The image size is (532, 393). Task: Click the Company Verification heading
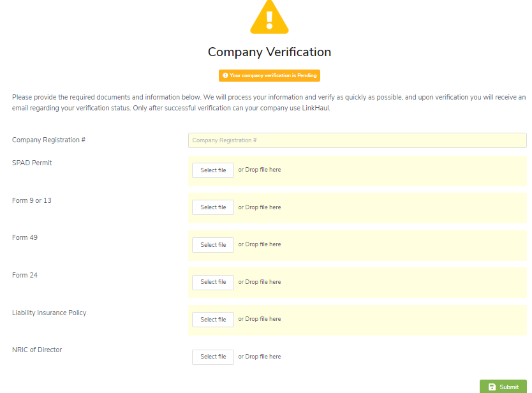269,52
